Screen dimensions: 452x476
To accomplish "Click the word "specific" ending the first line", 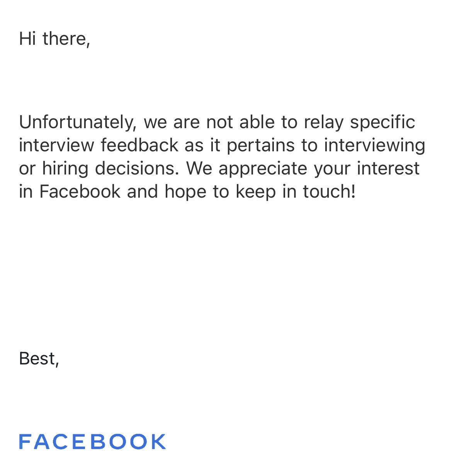I will tap(382, 122).
